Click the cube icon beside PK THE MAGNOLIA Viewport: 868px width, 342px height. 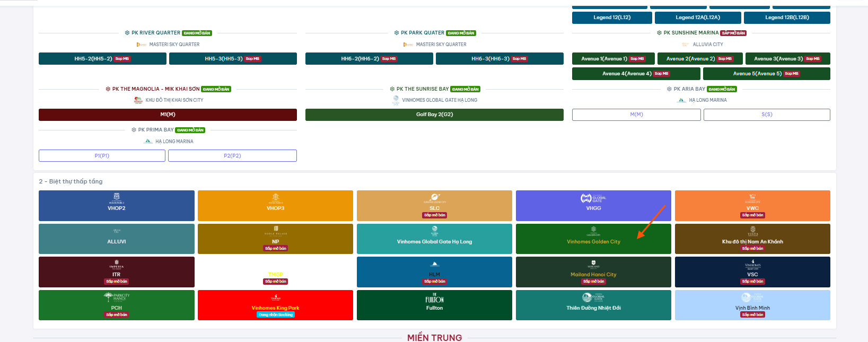tap(108, 89)
